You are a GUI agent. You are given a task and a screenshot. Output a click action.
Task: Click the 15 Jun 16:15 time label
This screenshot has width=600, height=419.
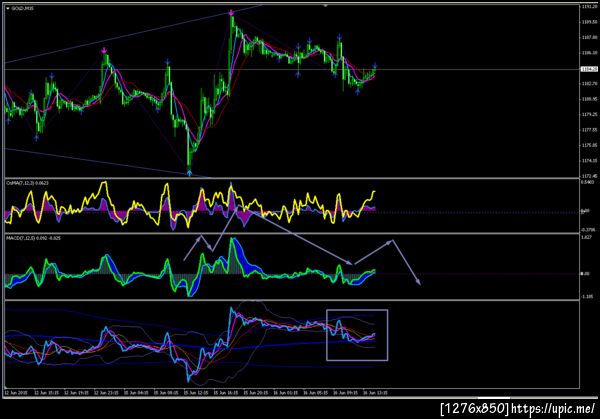(227, 393)
